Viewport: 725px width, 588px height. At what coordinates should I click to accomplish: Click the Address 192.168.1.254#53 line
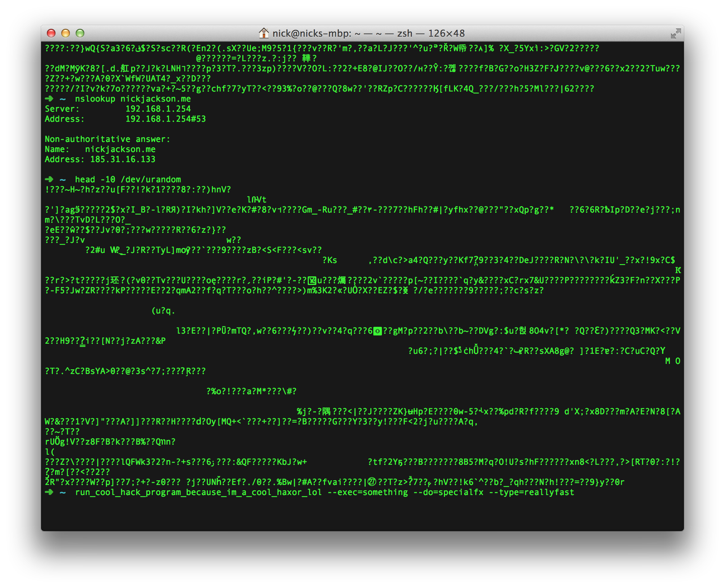pos(125,119)
